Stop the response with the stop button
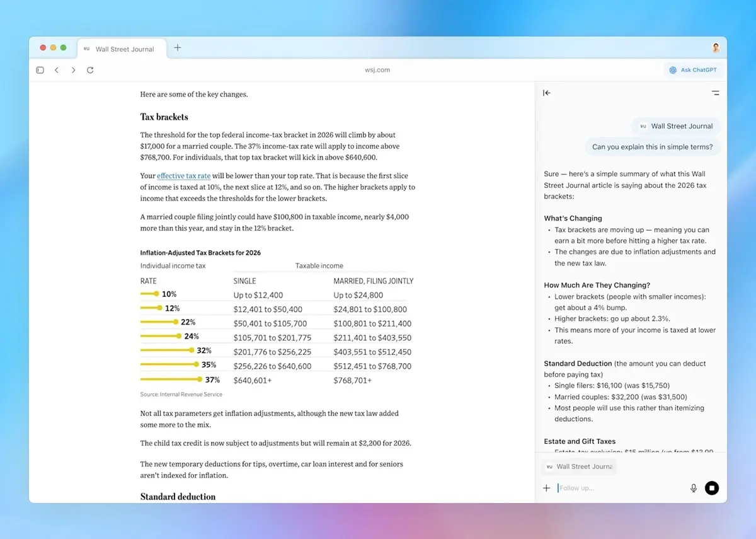Image resolution: width=756 pixels, height=539 pixels. point(712,488)
